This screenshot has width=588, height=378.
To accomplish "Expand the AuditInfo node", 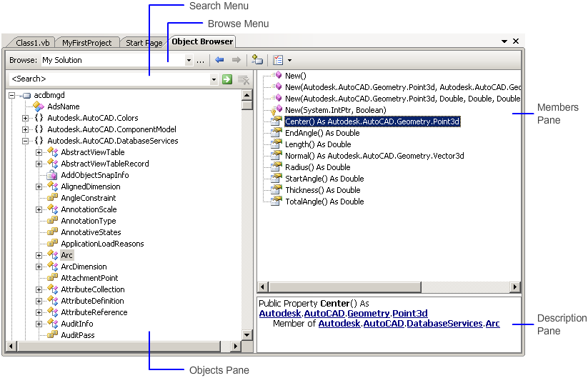I will 39,324.
